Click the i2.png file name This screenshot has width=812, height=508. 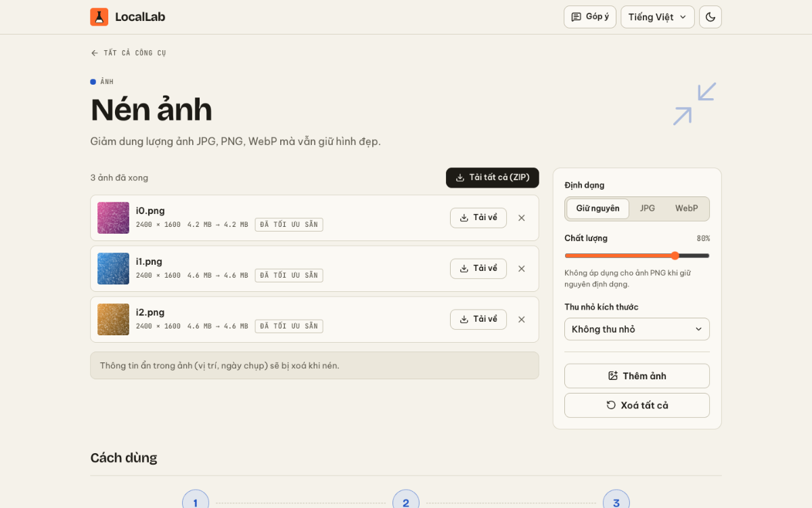(150, 312)
